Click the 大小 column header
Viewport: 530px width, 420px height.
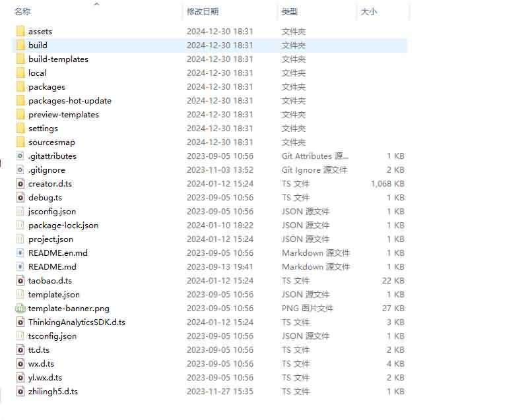(368, 11)
